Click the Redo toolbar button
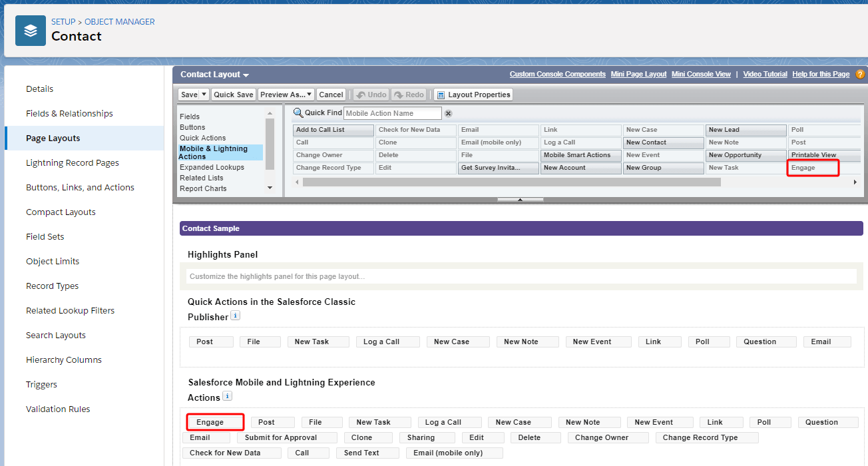The width and height of the screenshot is (868, 466). pos(409,95)
